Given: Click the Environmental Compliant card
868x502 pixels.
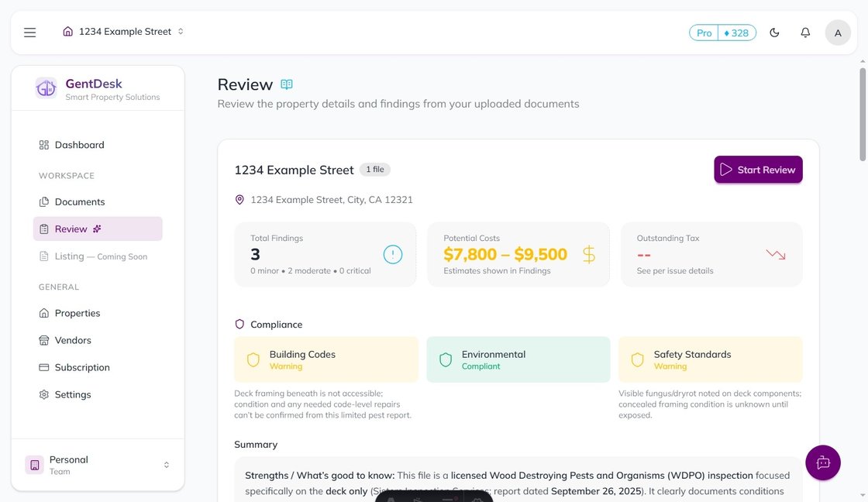Looking at the screenshot, I should [x=518, y=359].
